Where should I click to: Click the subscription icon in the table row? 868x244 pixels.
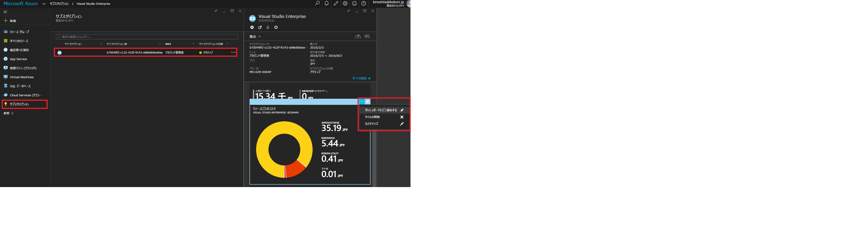(60, 53)
